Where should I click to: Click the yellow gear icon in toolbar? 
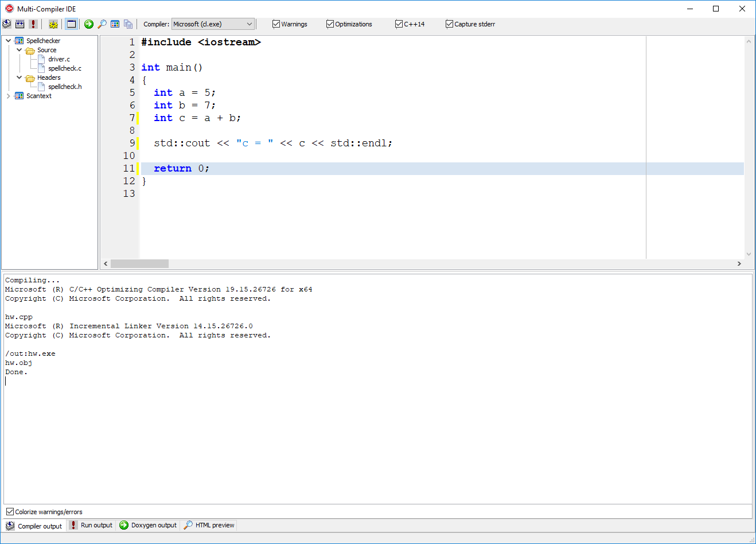(x=53, y=24)
